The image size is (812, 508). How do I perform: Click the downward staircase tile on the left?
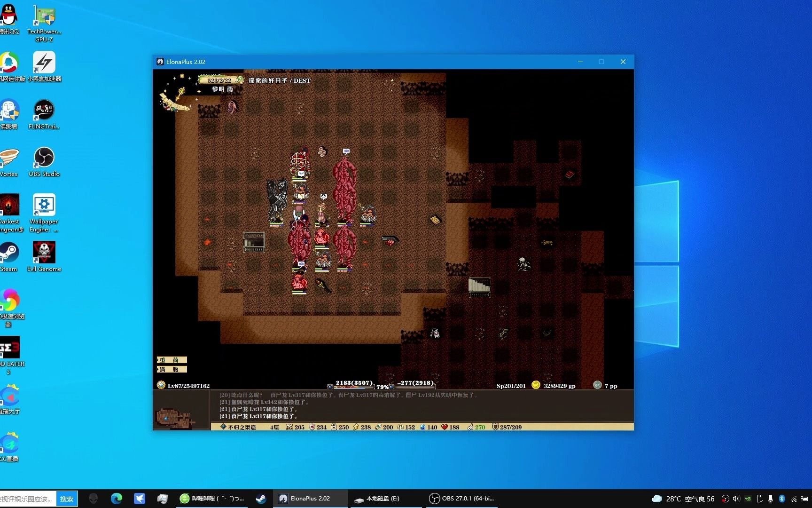pos(254,242)
